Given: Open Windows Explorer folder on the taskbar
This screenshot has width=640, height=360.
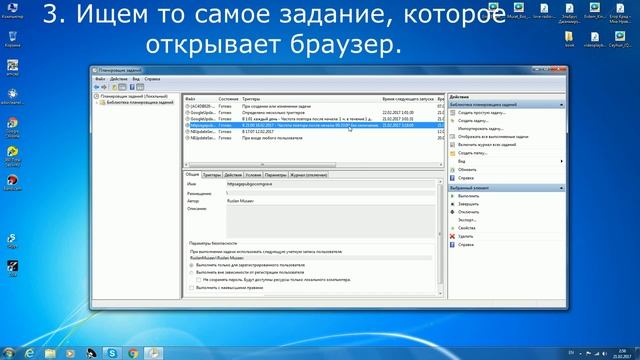Looking at the screenshot, I should tap(50, 353).
